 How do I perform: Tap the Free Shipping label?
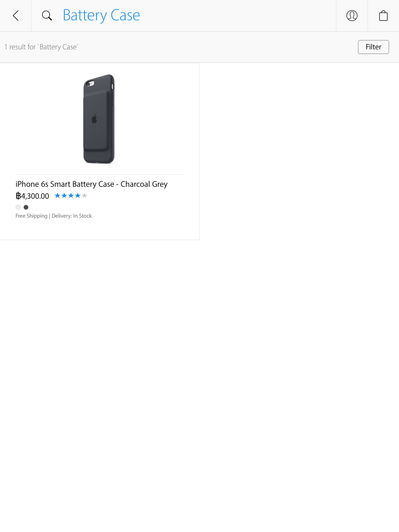coord(31,216)
